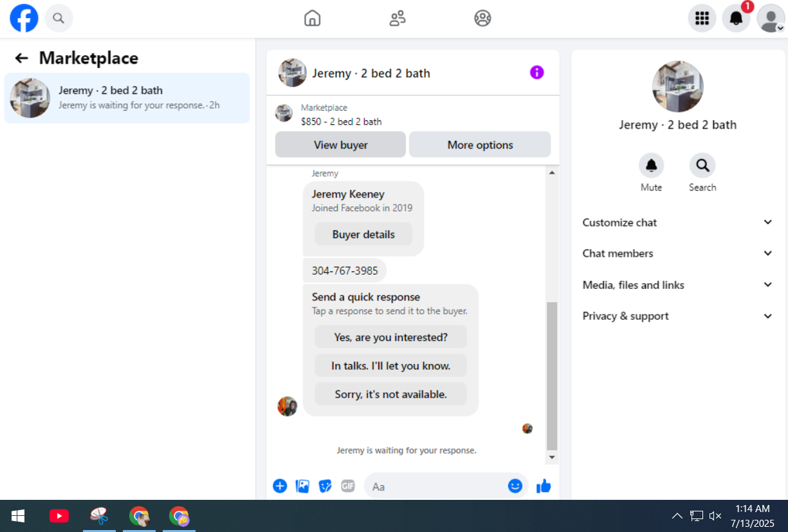This screenshot has height=532, width=788.
Task: Open the notifications bell with badge
Action: (737, 18)
